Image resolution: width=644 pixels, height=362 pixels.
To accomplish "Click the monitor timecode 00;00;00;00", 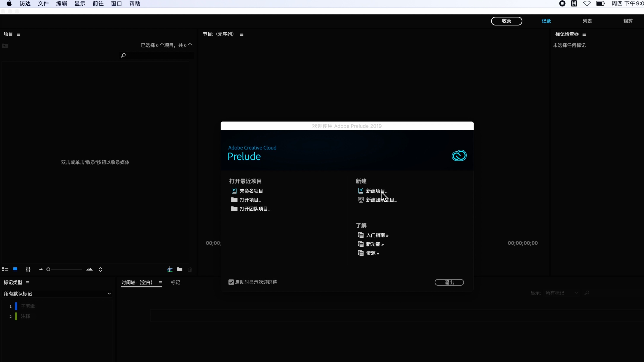I will pyautogui.click(x=523, y=243).
